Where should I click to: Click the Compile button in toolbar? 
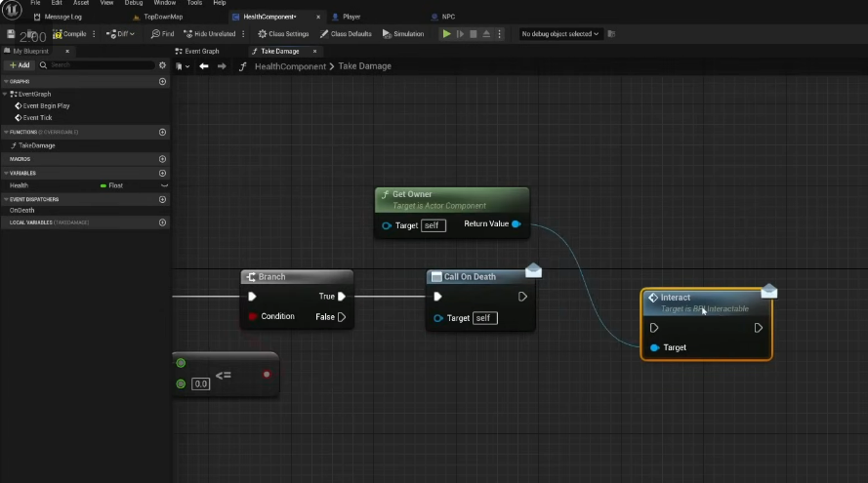70,34
